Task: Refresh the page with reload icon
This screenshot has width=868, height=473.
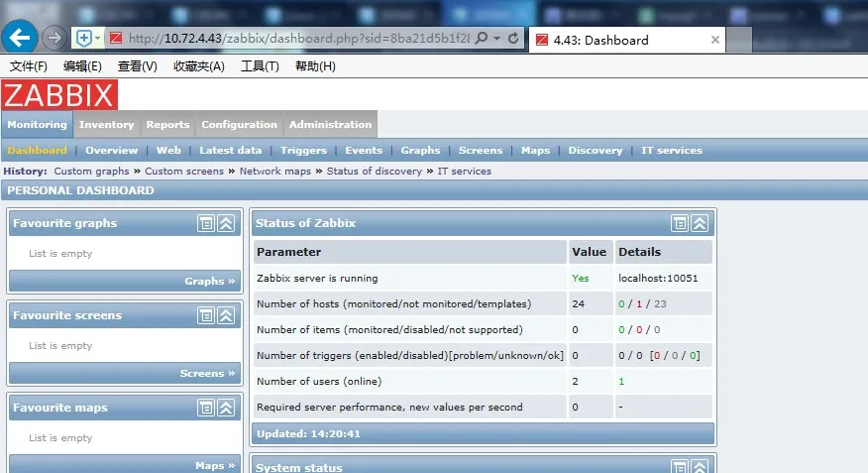Action: 513,39
